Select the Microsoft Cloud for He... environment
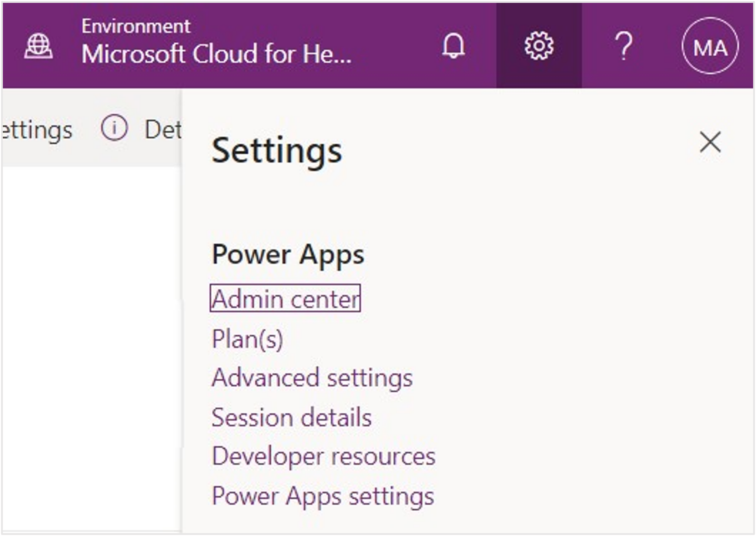This screenshot has width=756, height=536. click(x=216, y=54)
